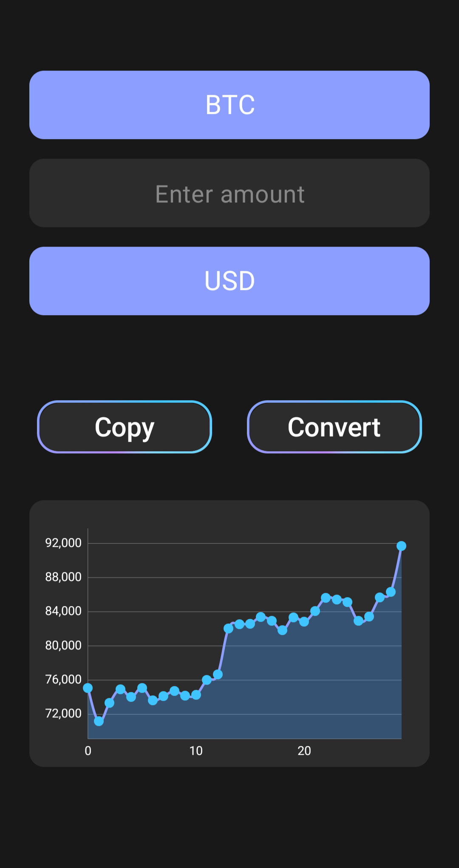Tap the second-to-last data point on chart
The image size is (459, 868).
click(391, 592)
